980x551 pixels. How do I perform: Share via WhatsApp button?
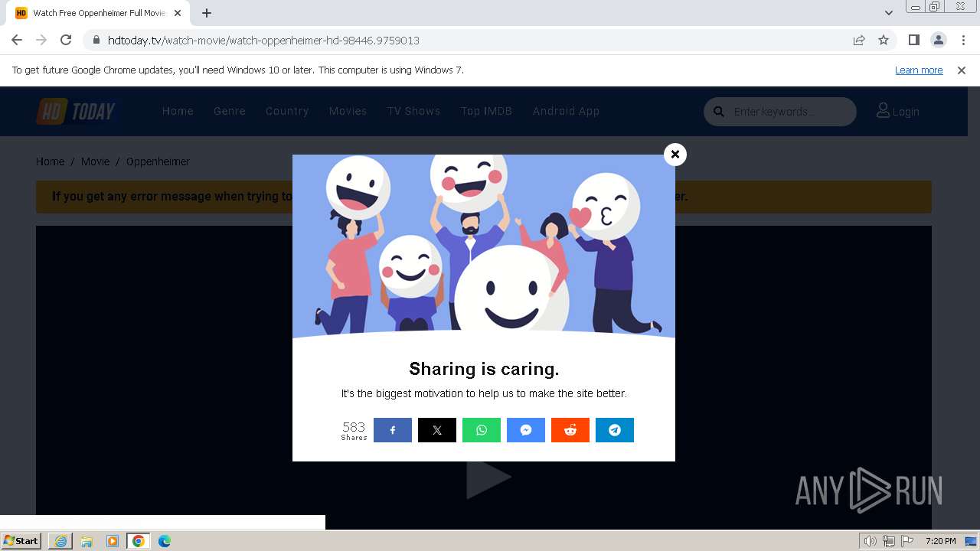point(482,430)
